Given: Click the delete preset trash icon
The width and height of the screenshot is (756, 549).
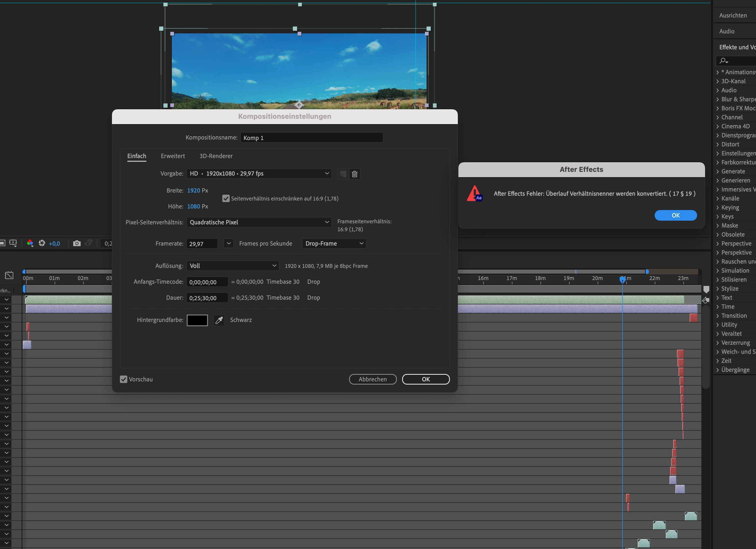Looking at the screenshot, I should (x=355, y=174).
